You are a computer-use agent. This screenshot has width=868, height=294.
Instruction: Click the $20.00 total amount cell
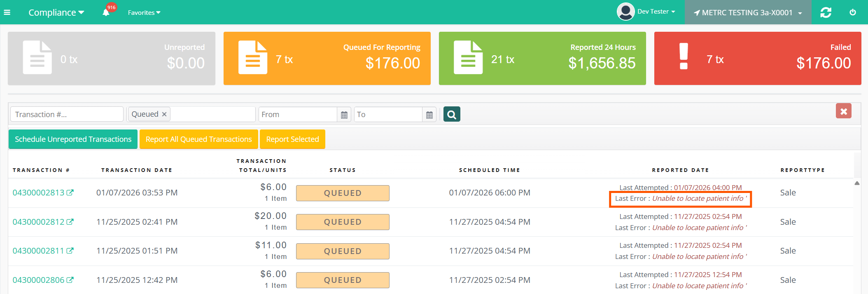point(271,216)
